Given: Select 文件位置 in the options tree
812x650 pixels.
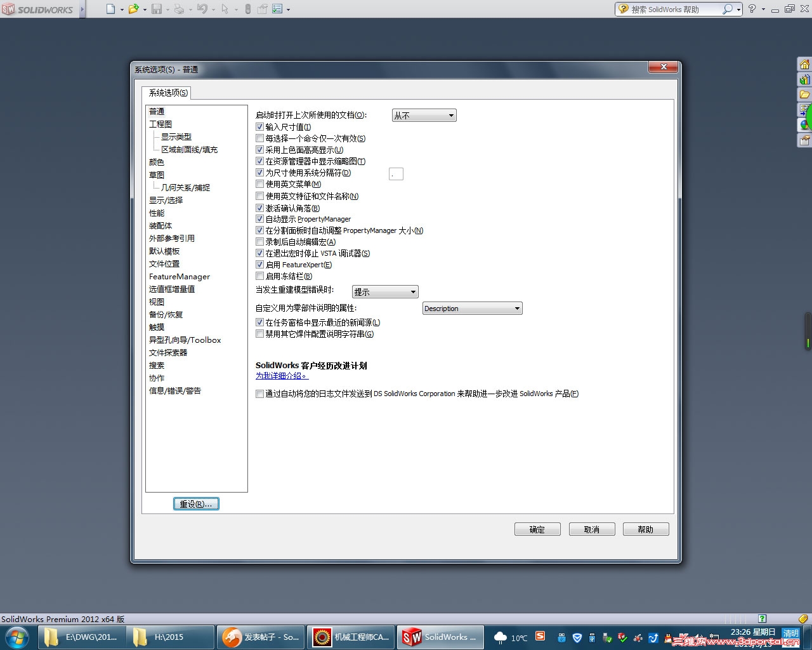Looking at the screenshot, I should (x=164, y=264).
